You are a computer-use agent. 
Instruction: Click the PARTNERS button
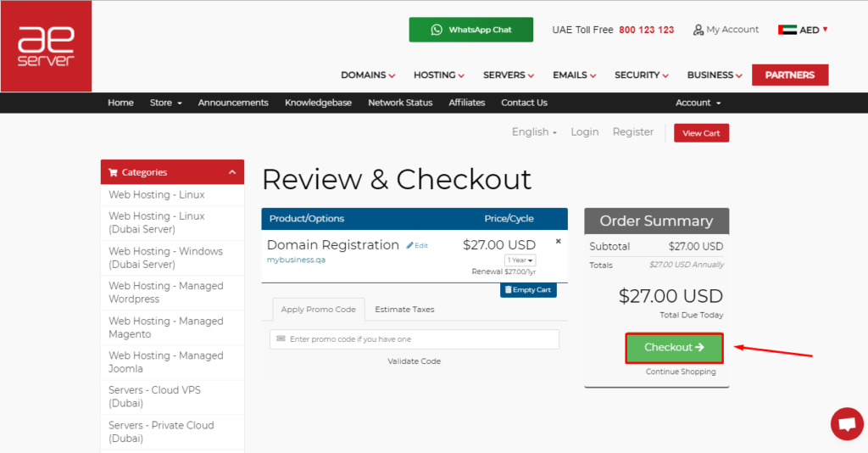click(790, 75)
